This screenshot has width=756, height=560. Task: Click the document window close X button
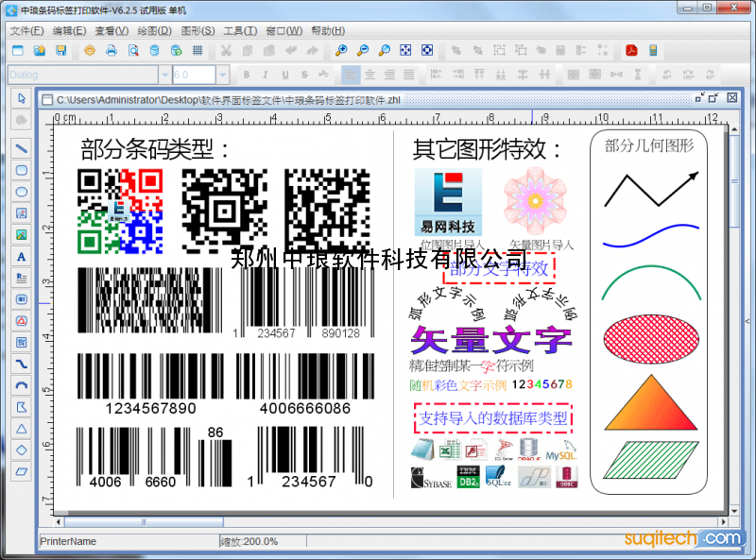(x=731, y=98)
